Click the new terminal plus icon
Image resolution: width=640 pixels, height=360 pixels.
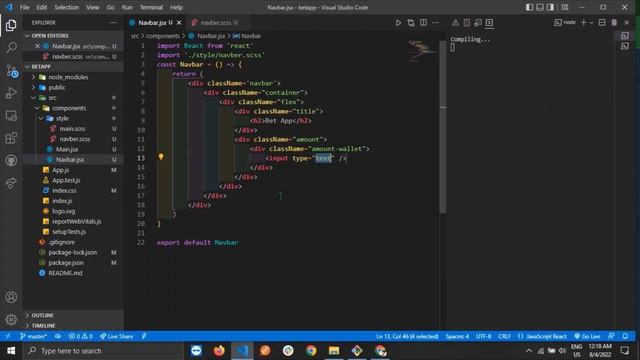coord(583,22)
